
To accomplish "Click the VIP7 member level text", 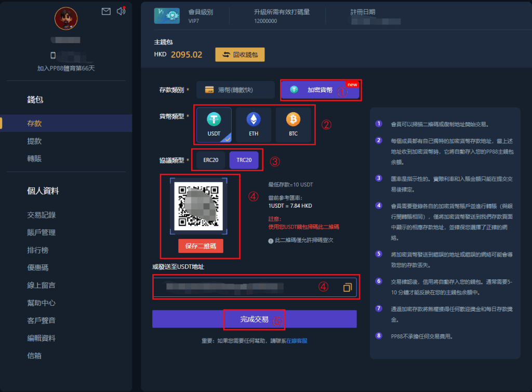I will coord(194,21).
